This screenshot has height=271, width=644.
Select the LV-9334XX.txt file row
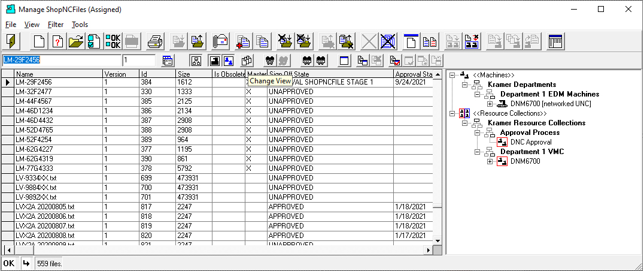(217, 178)
